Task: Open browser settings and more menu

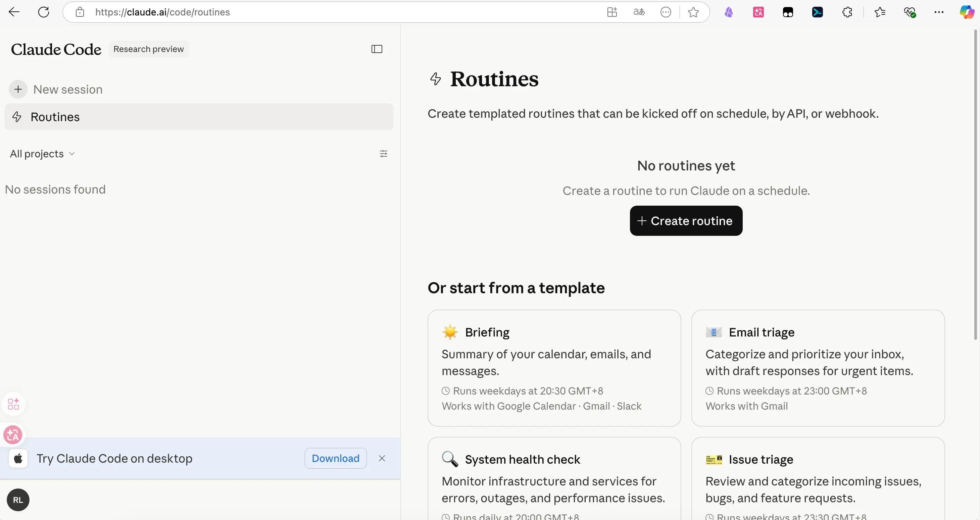Action: pyautogui.click(x=939, y=12)
